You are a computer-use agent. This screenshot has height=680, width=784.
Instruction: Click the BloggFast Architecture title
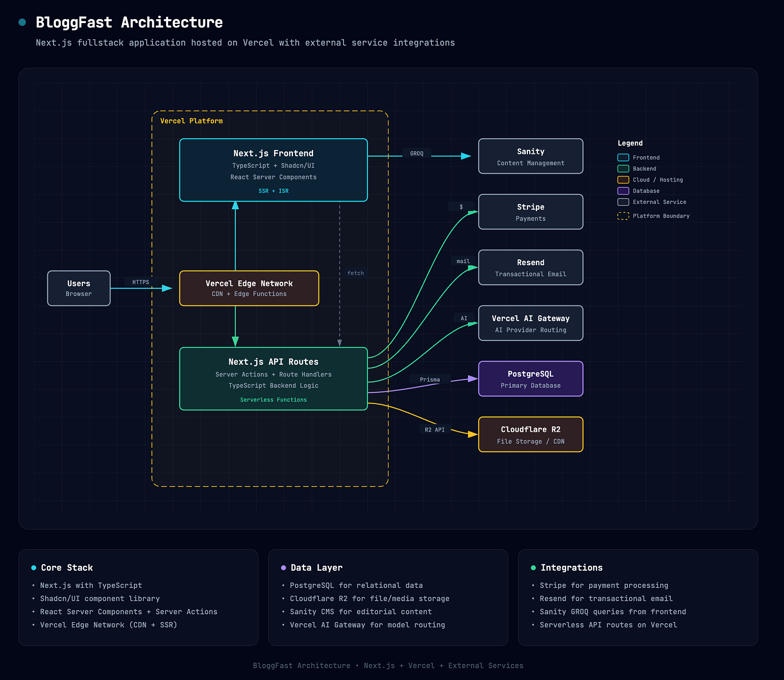[129, 23]
